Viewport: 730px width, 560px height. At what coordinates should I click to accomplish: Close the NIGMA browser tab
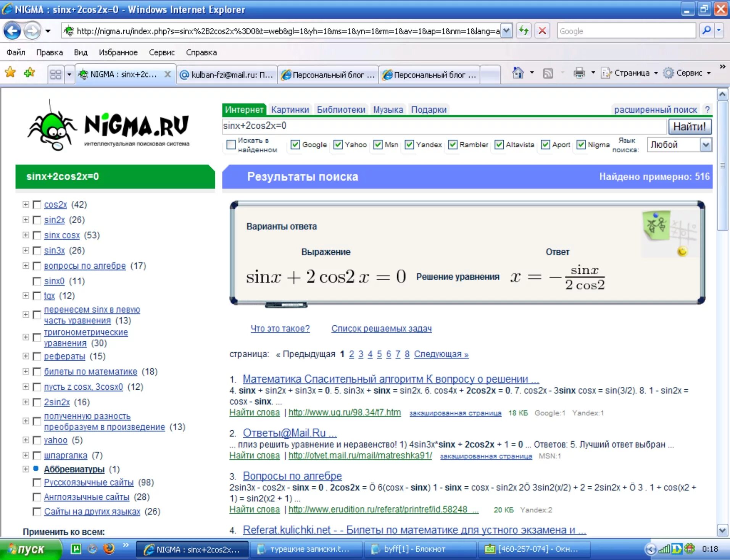(168, 74)
